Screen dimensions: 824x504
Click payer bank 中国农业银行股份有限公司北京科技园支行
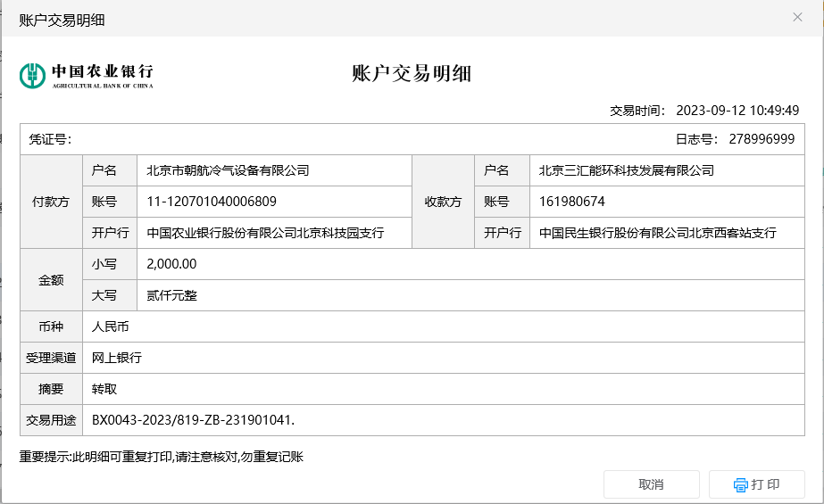click(265, 233)
